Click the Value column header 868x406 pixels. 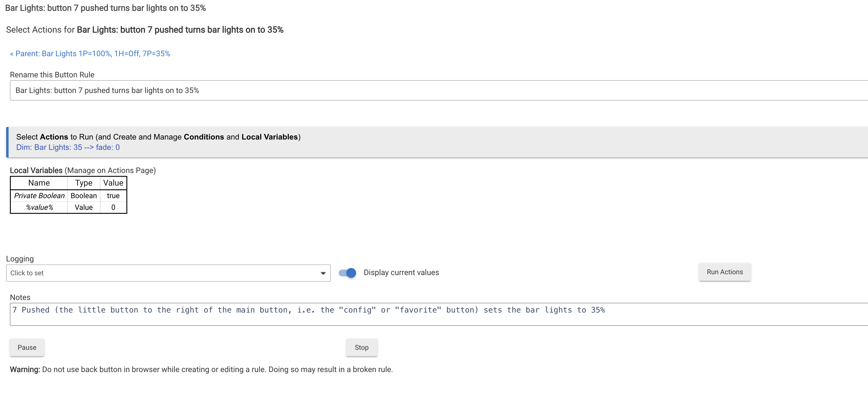click(x=113, y=183)
